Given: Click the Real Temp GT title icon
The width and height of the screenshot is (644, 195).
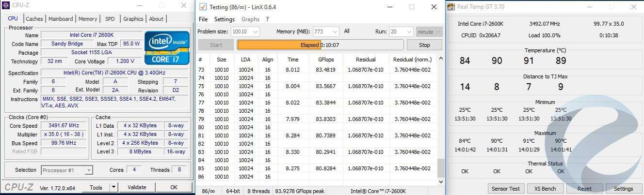Looking at the screenshot, I should pos(451,7).
